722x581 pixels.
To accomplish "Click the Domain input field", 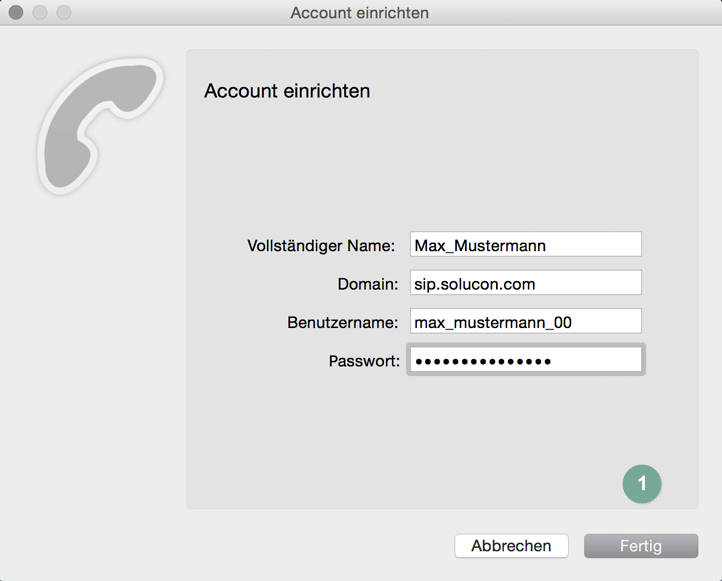I will (524, 284).
